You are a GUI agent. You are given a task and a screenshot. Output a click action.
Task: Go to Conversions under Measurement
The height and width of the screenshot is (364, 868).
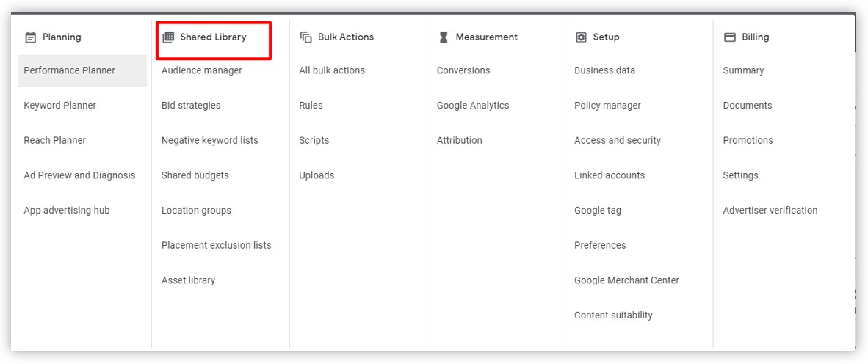tap(463, 70)
